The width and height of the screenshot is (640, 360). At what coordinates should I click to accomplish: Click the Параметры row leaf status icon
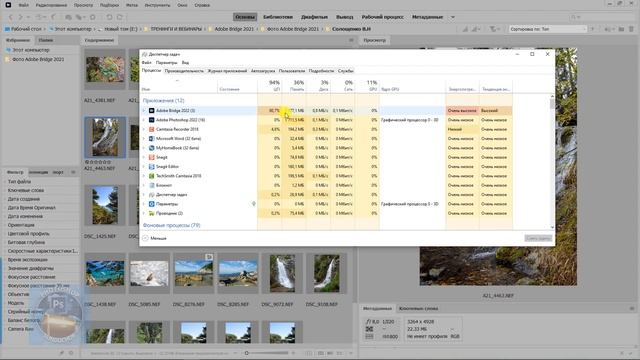tap(253, 204)
